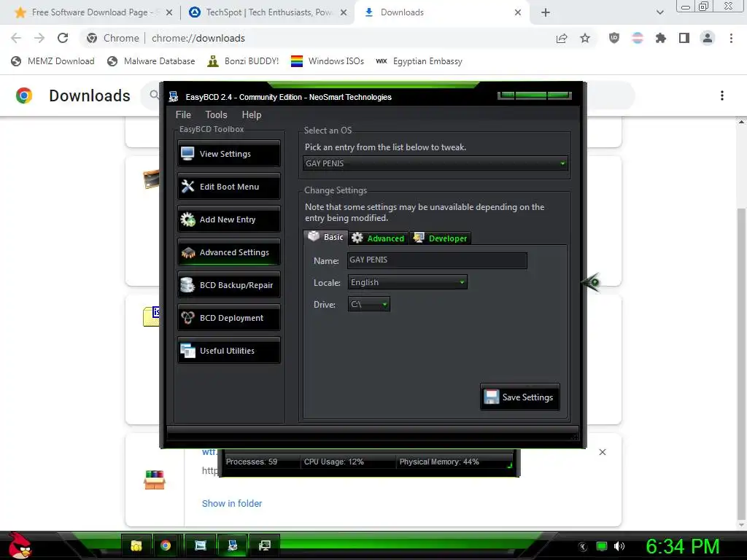
Task: Open Chrome tab search chevron
Action: point(659,12)
